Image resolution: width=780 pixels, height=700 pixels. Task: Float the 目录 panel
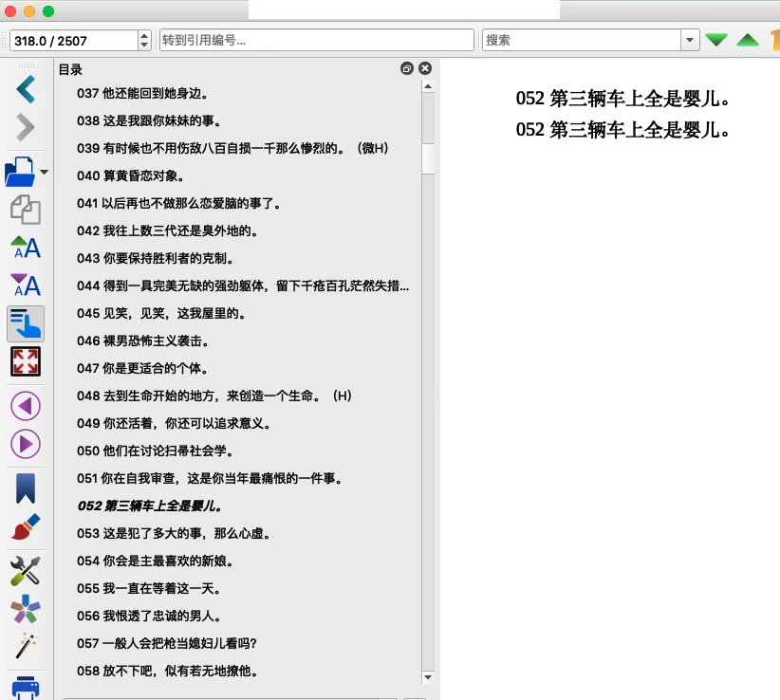pos(407,68)
